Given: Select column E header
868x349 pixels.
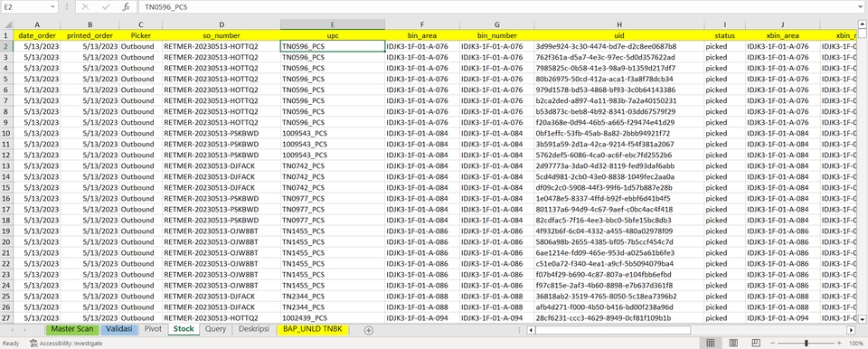Looking at the screenshot, I should click(x=333, y=24).
